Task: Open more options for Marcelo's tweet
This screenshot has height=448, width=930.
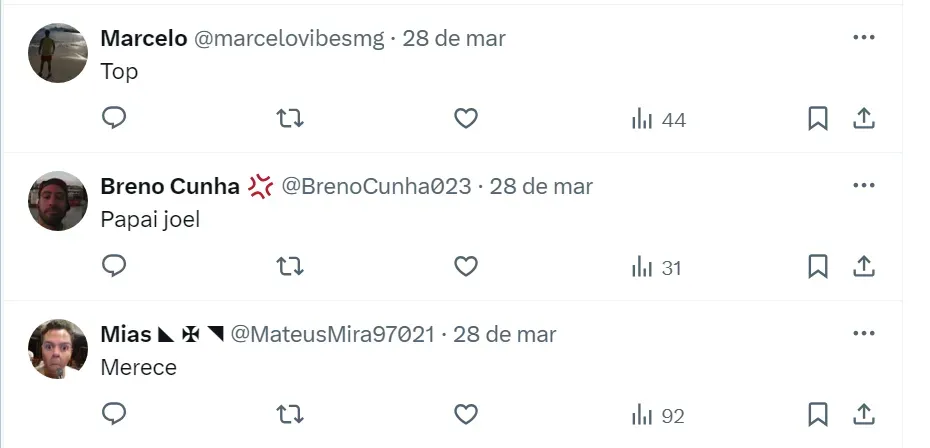Action: 864,37
